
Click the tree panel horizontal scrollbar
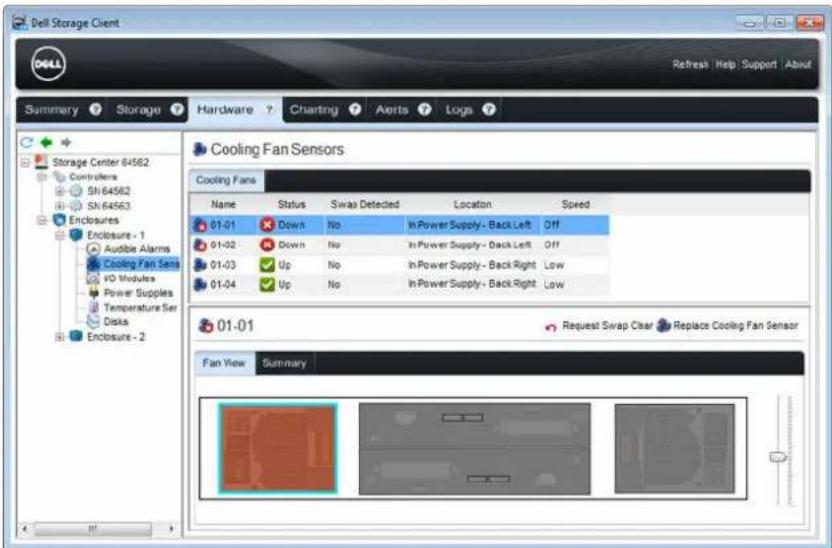click(93, 528)
